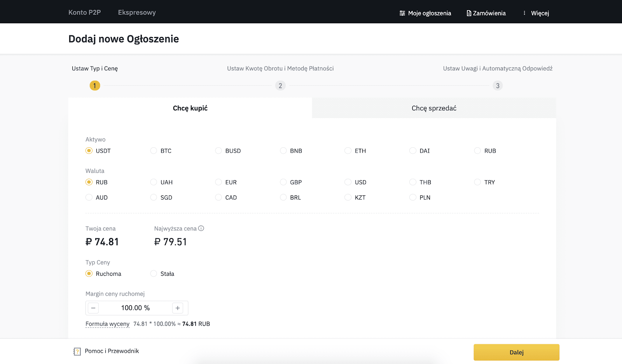Select Stała price type
Image resolution: width=622 pixels, height=364 pixels.
point(154,274)
